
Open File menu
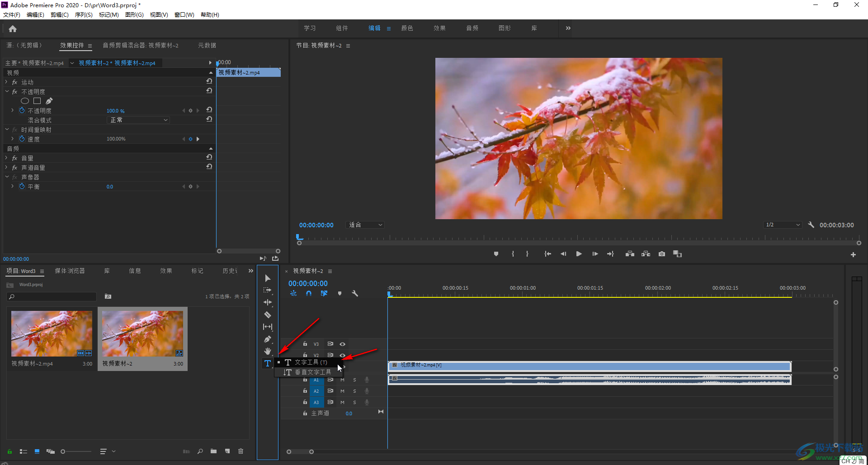[x=12, y=14]
